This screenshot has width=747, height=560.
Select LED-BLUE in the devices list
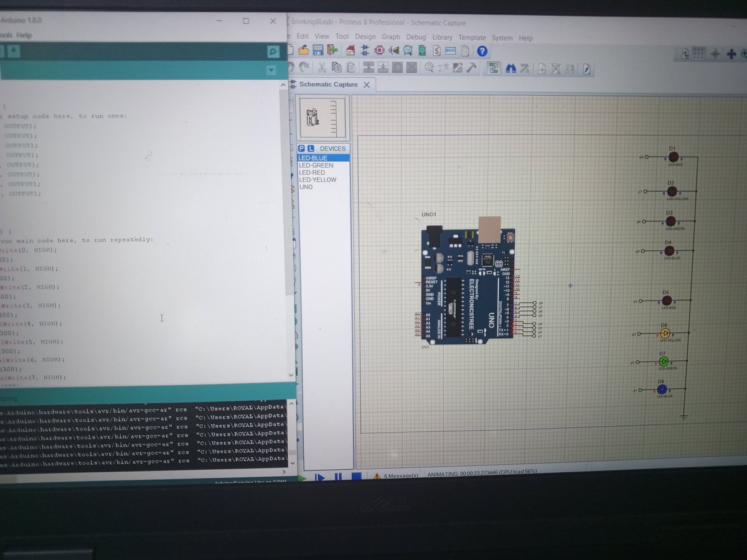point(324,158)
